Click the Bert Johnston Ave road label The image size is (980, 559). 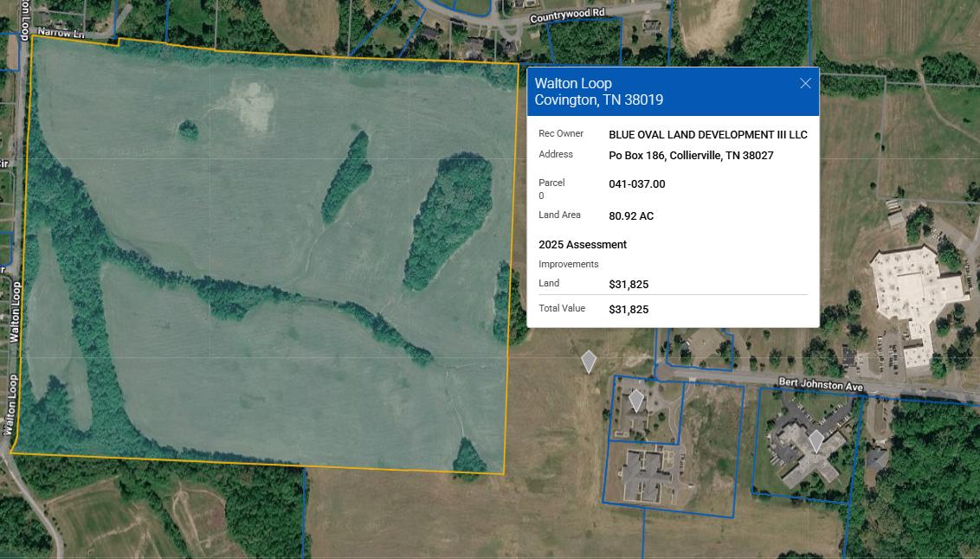tap(821, 383)
